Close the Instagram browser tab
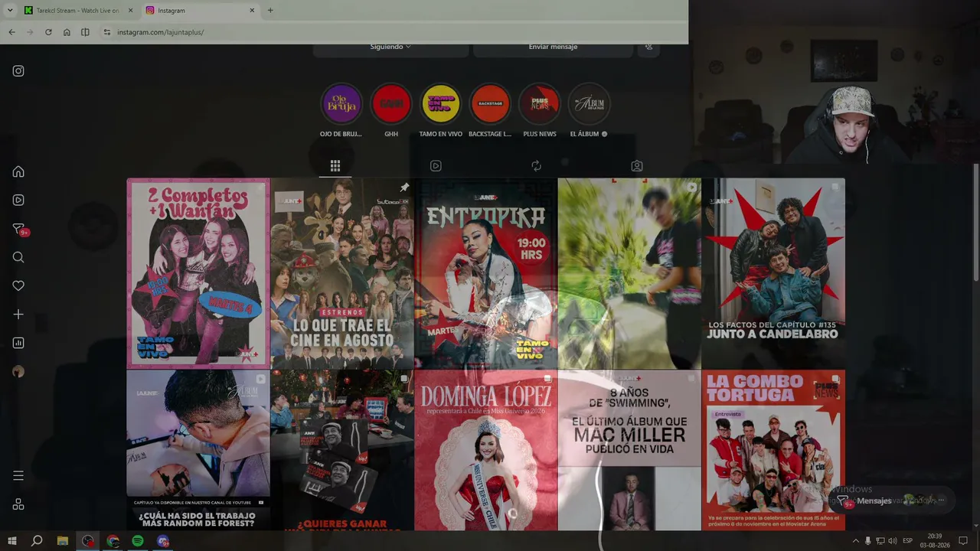Screen dimensions: 980x551 [252, 11]
